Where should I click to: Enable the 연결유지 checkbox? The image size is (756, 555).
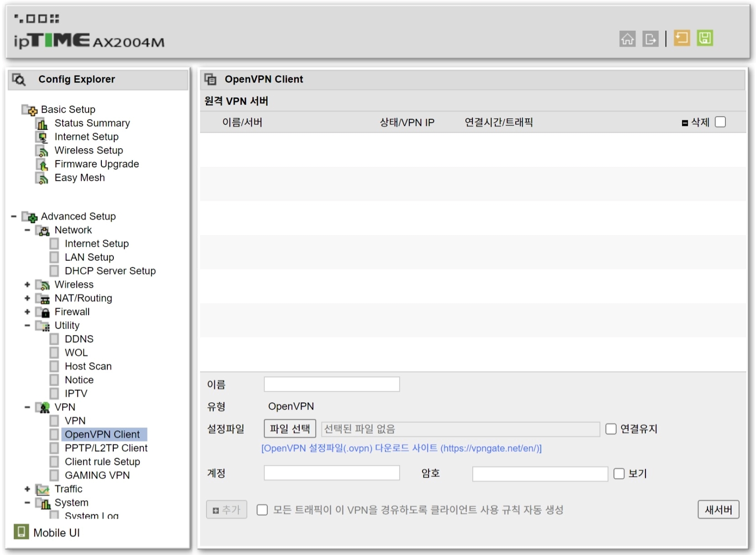pos(611,429)
